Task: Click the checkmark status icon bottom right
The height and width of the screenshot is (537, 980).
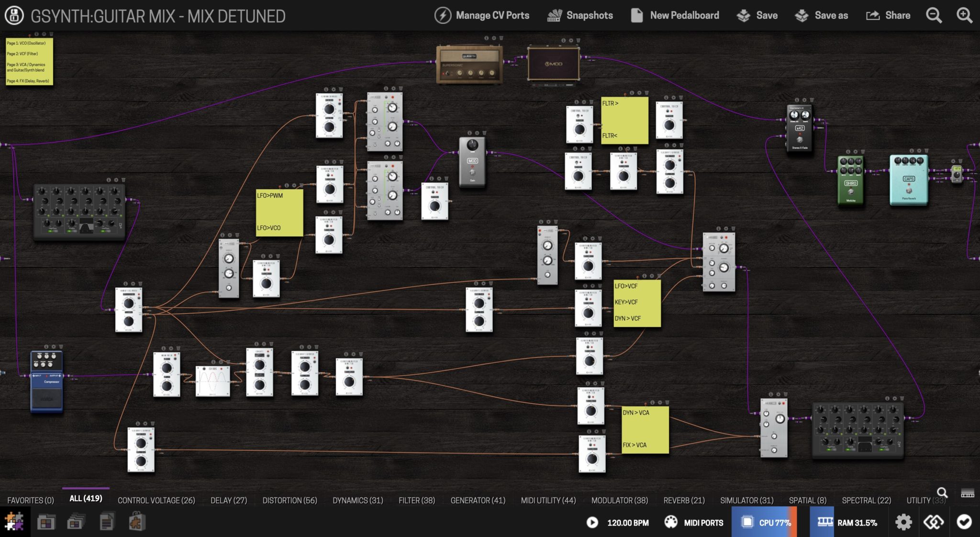Action: pos(965,522)
